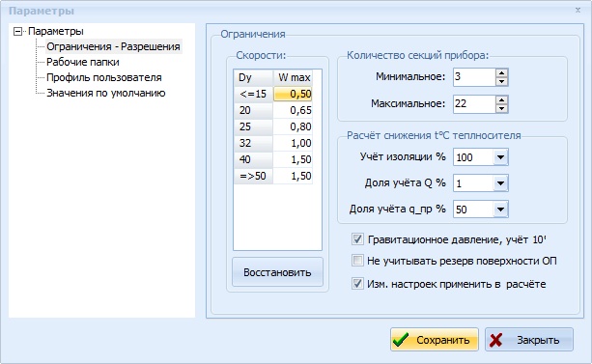Image resolution: width=592 pixels, height=364 pixels.
Task: Decrease Минимальное sections value
Action: (501, 81)
